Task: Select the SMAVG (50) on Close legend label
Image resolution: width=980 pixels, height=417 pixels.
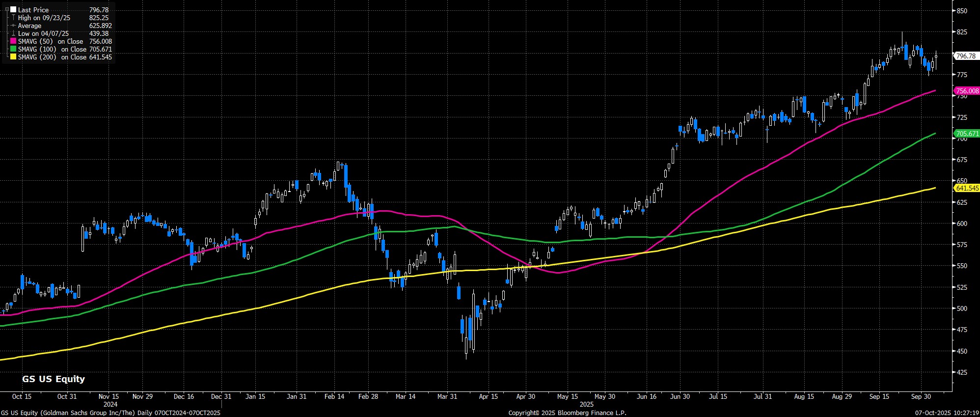Action: click(x=51, y=41)
